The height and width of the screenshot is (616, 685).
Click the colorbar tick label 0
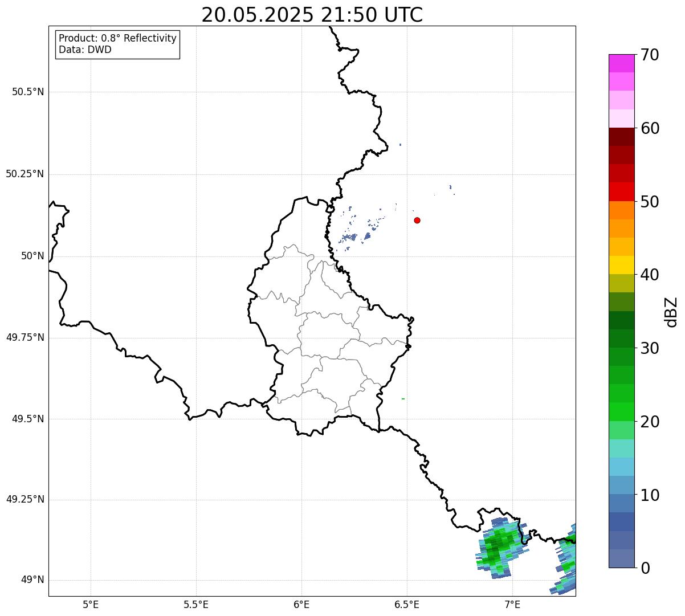(645, 568)
